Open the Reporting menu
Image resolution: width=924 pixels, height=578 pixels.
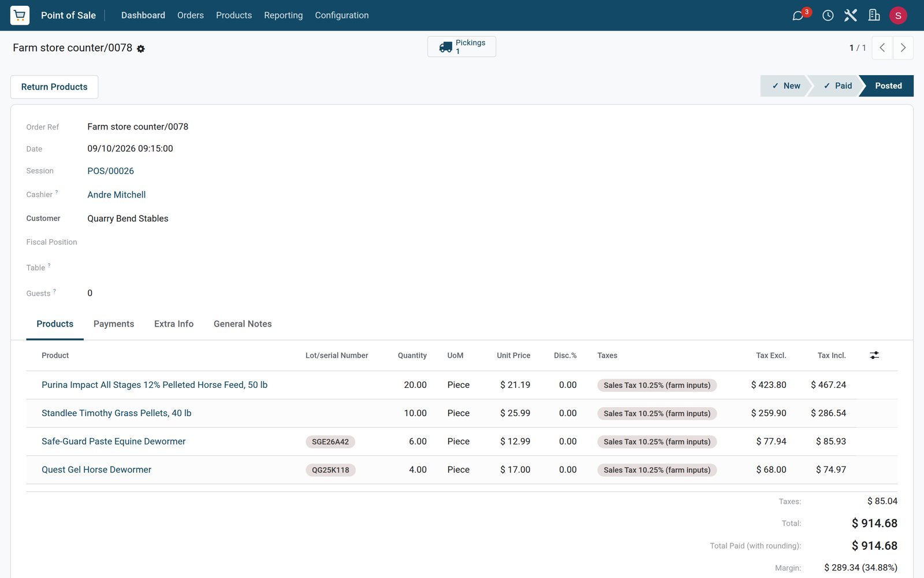[283, 15]
